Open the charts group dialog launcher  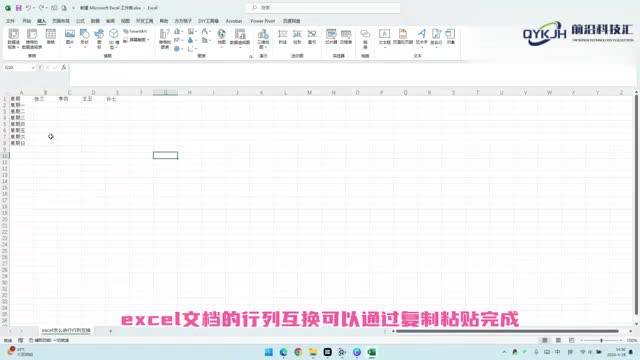251,56
